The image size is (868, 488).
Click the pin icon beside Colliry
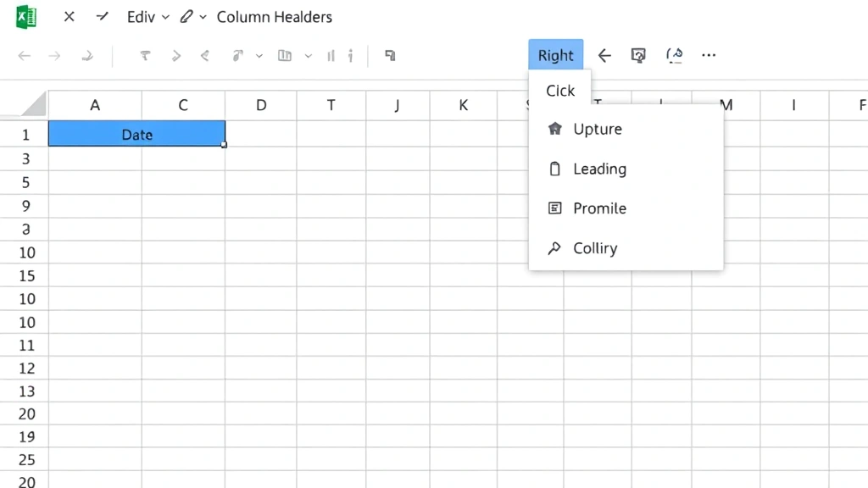click(x=555, y=248)
